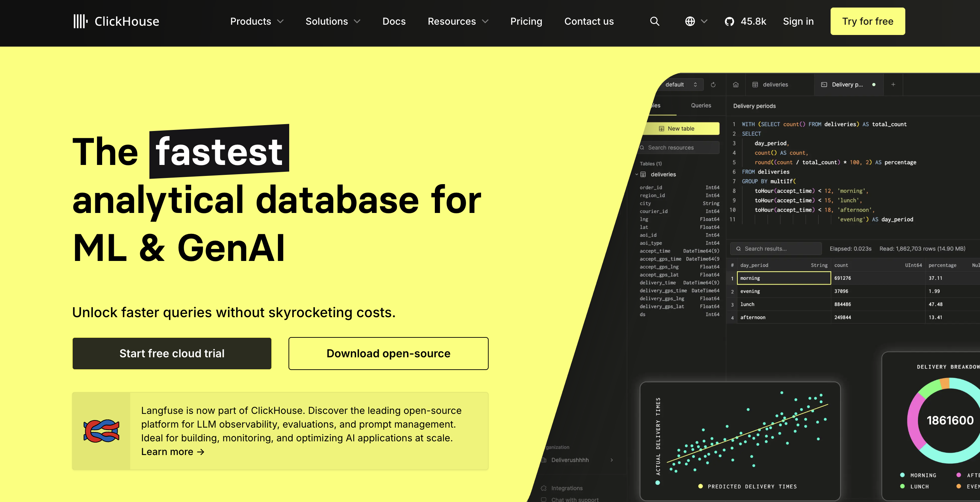
Task: Select the morning result cell
Action: 783,278
